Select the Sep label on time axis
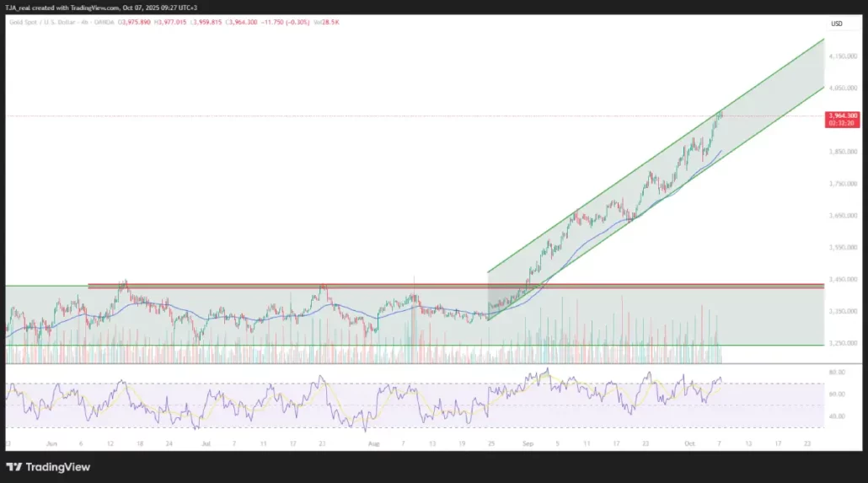Screen dimensions: 868x483 click(528, 443)
